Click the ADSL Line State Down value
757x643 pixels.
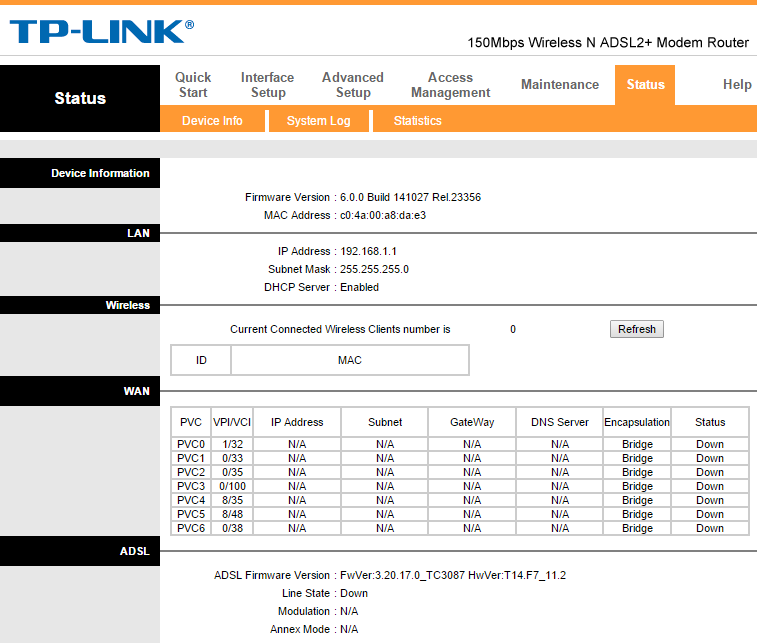354,593
